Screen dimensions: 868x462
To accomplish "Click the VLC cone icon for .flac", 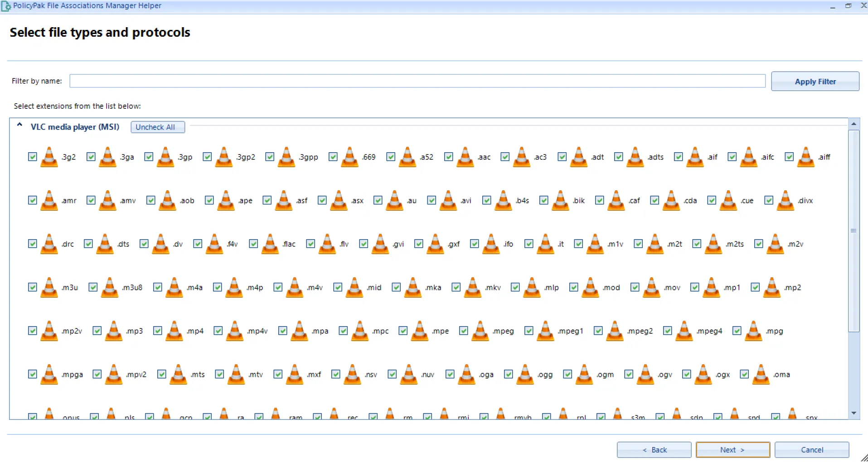I will coord(270,244).
